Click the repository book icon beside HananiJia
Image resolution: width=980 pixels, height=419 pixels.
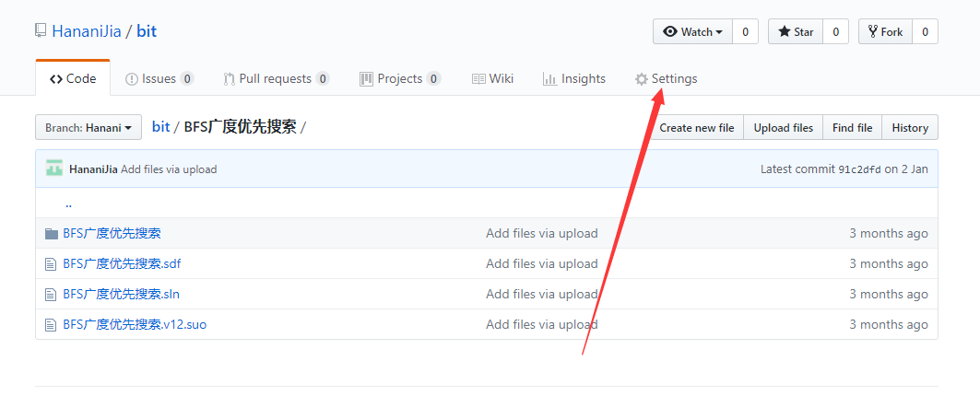click(x=41, y=31)
